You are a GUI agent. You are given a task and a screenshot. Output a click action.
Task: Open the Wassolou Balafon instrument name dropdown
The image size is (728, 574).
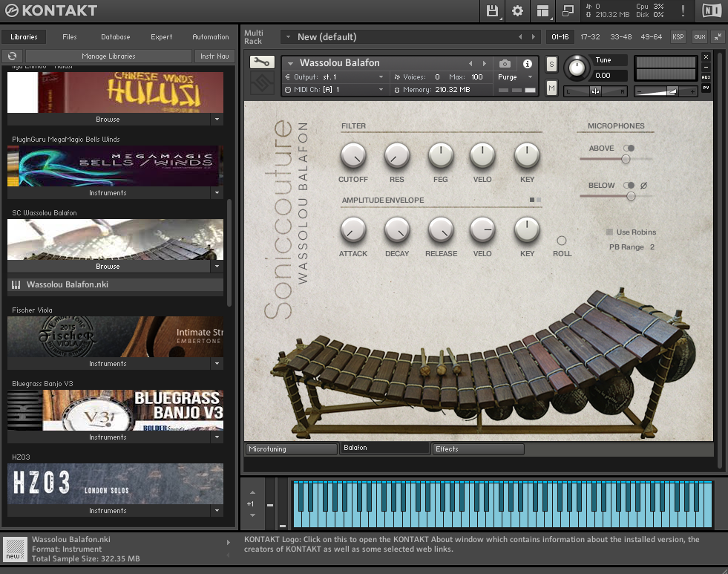click(x=291, y=63)
